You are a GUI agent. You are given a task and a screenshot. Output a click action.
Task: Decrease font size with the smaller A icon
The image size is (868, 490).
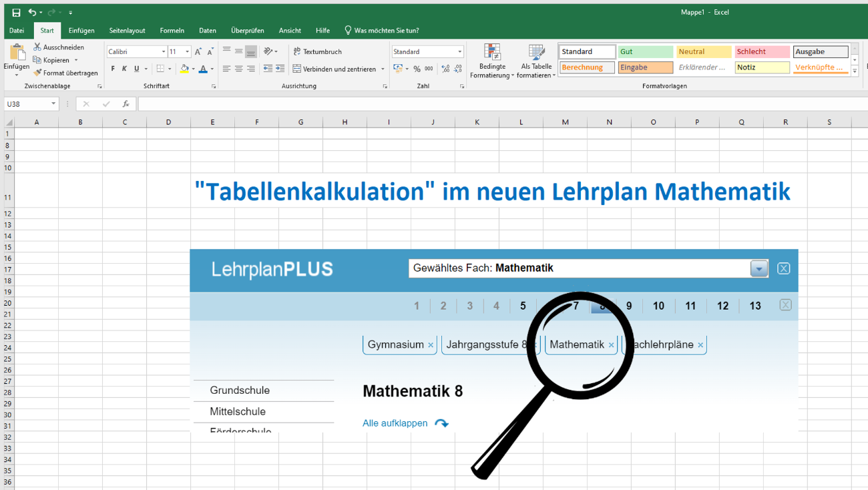point(210,51)
